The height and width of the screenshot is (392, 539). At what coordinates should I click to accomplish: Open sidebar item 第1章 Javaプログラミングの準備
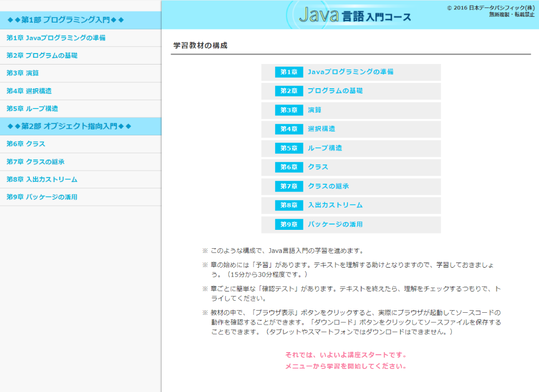tap(80, 38)
